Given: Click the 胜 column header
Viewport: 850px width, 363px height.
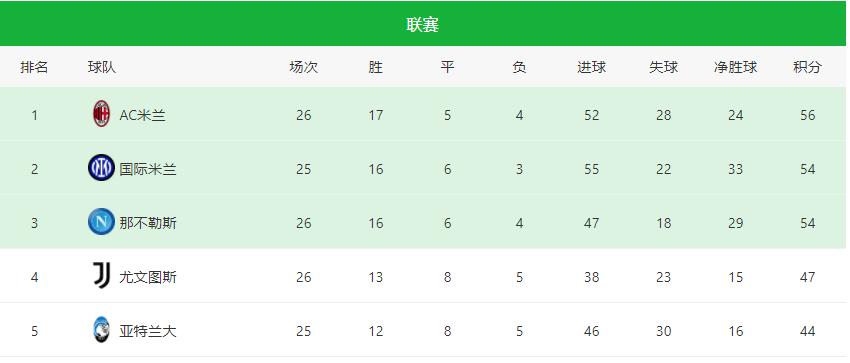Looking at the screenshot, I should (376, 67).
